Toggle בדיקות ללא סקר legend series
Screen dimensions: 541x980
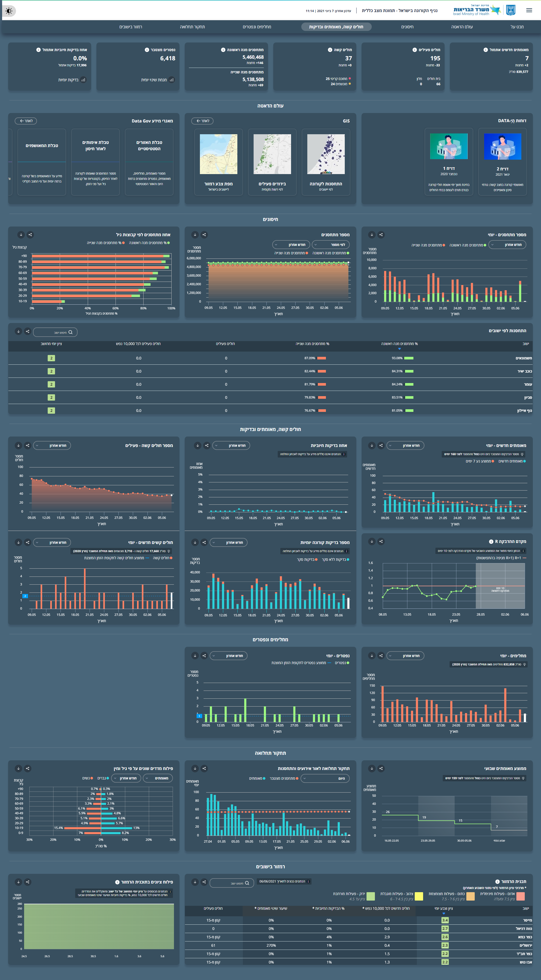coord(336,560)
